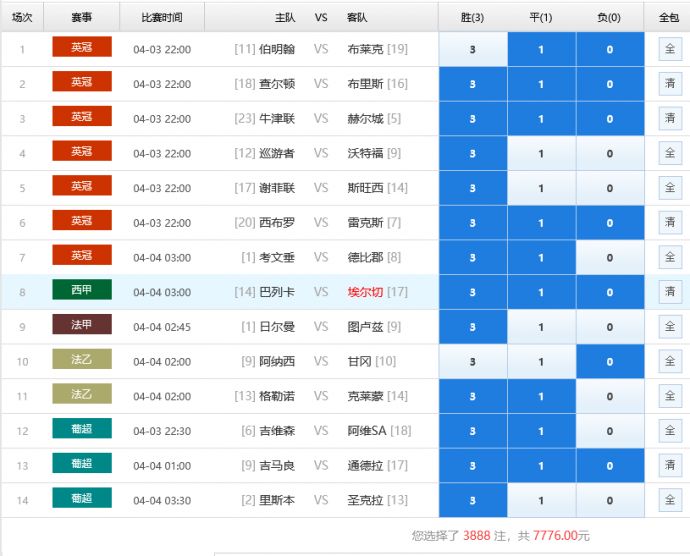
Task: Click the 比赛时间 column header
Action: click(x=162, y=17)
